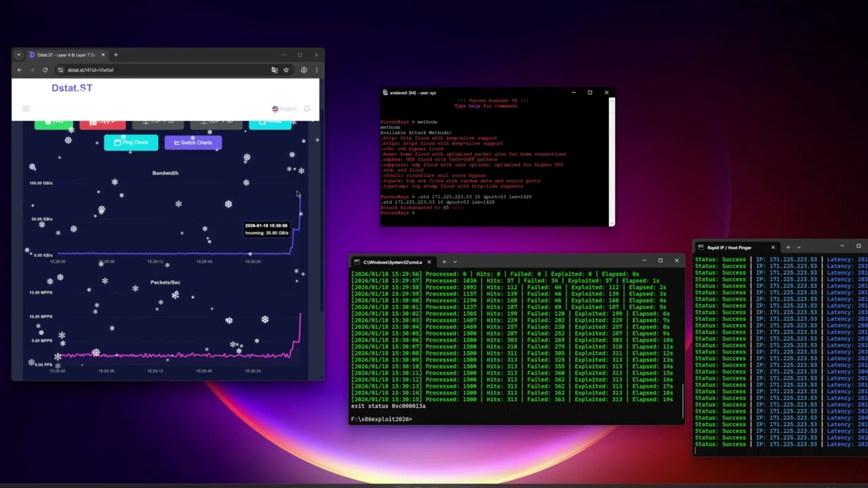
Task: Minimize the cmd terminal window
Action: click(x=644, y=260)
